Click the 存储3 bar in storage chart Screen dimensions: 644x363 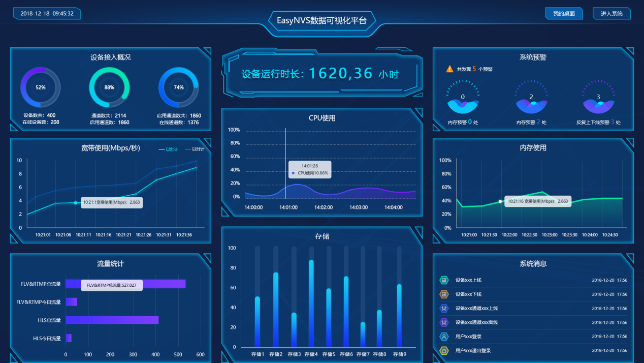click(294, 330)
